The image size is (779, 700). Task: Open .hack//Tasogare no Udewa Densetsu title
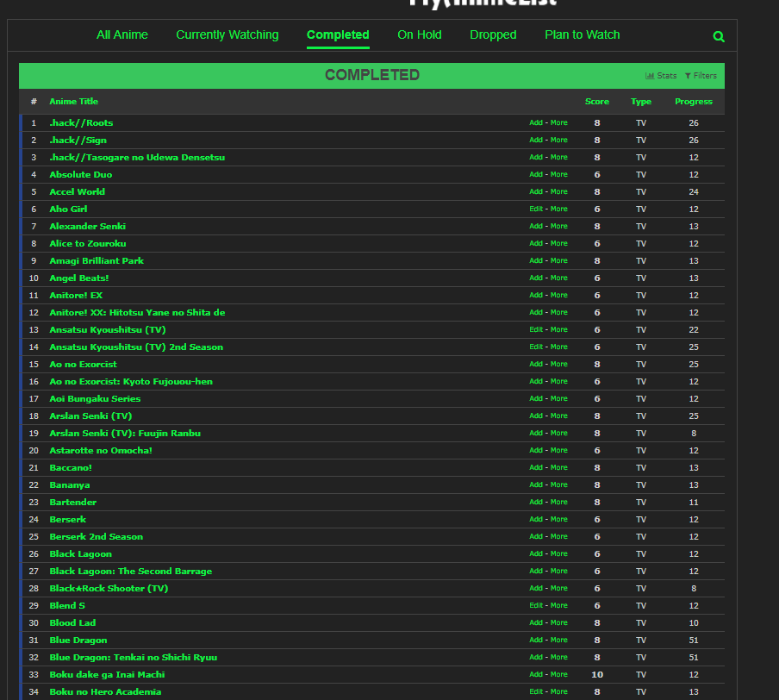pos(137,157)
